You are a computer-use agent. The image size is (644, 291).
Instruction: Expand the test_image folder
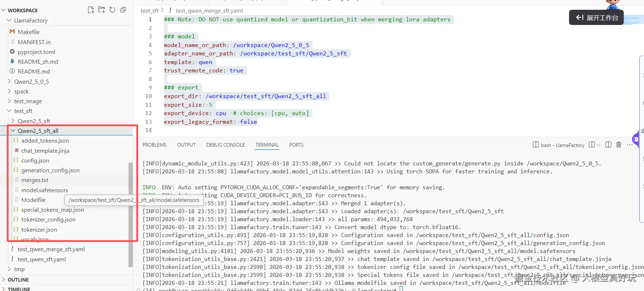[x=28, y=101]
